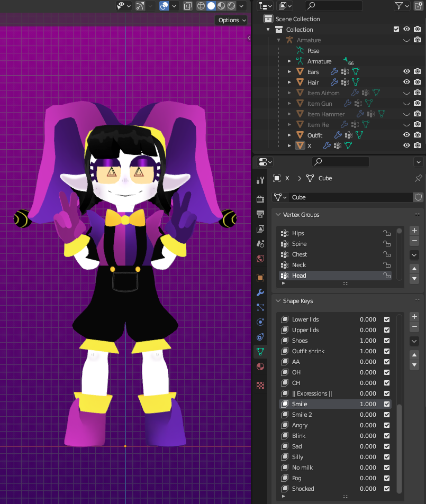Open the viewport shading options dropdown
The width and height of the screenshot is (426, 504).
pyautogui.click(x=242, y=6)
